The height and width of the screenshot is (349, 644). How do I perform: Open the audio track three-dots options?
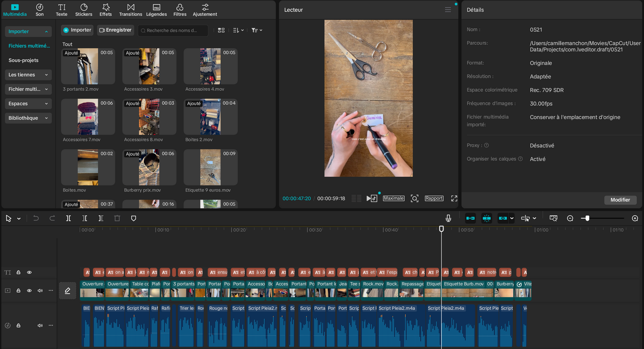[51, 326]
